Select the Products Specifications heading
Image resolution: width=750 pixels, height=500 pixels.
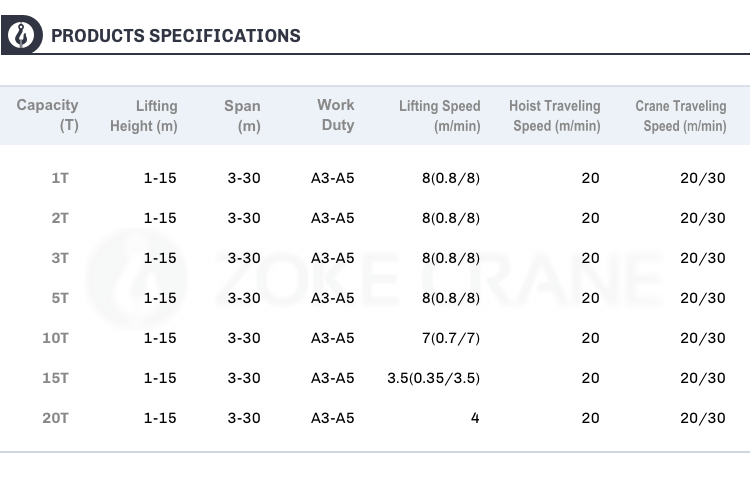176,36
